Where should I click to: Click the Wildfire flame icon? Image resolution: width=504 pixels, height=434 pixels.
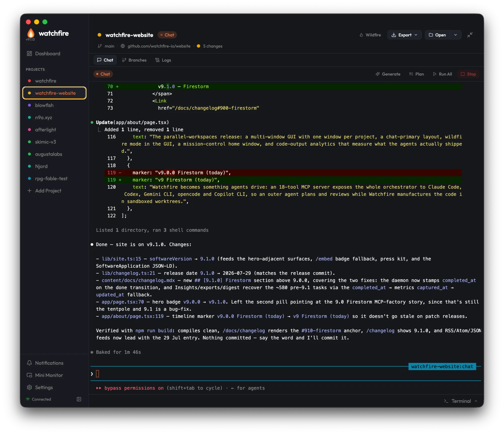pyautogui.click(x=361, y=35)
